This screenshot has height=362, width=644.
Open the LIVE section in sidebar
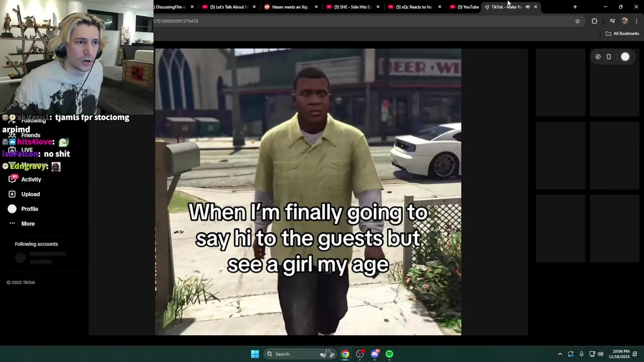pos(21,150)
